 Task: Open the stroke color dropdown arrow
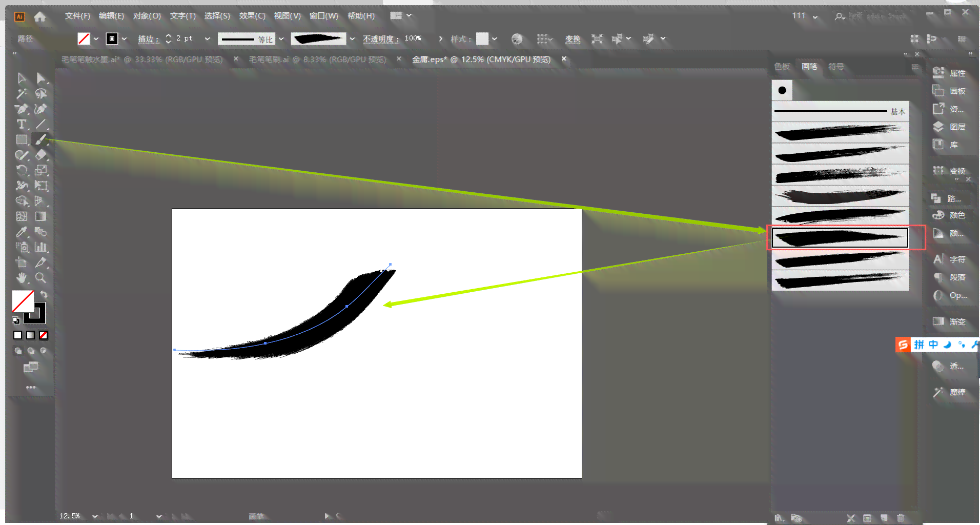click(x=124, y=39)
